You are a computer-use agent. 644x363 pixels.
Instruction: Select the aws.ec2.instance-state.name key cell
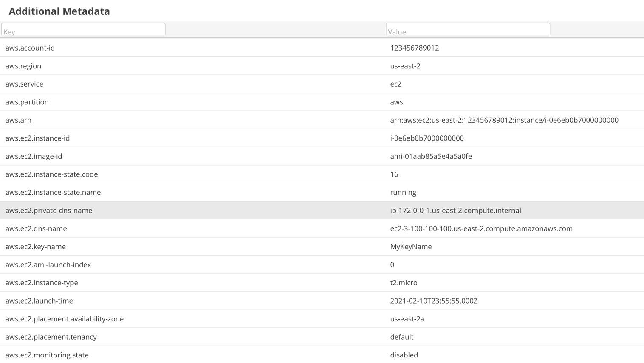pos(53,192)
